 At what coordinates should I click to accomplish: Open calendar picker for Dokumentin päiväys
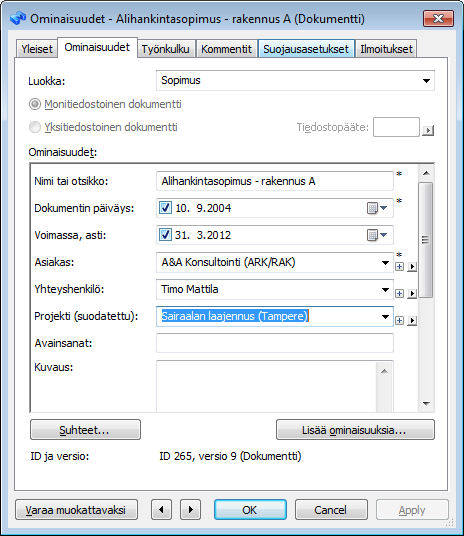(x=377, y=208)
